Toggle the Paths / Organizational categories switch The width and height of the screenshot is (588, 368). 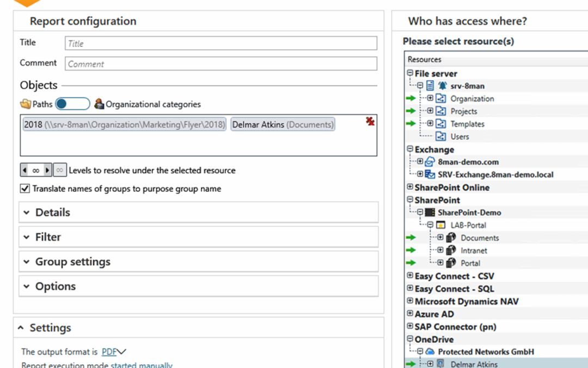73,104
